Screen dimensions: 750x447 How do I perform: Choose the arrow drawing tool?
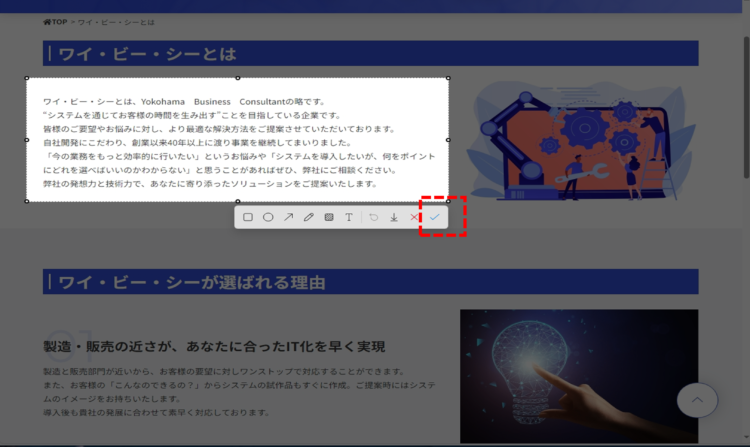288,217
